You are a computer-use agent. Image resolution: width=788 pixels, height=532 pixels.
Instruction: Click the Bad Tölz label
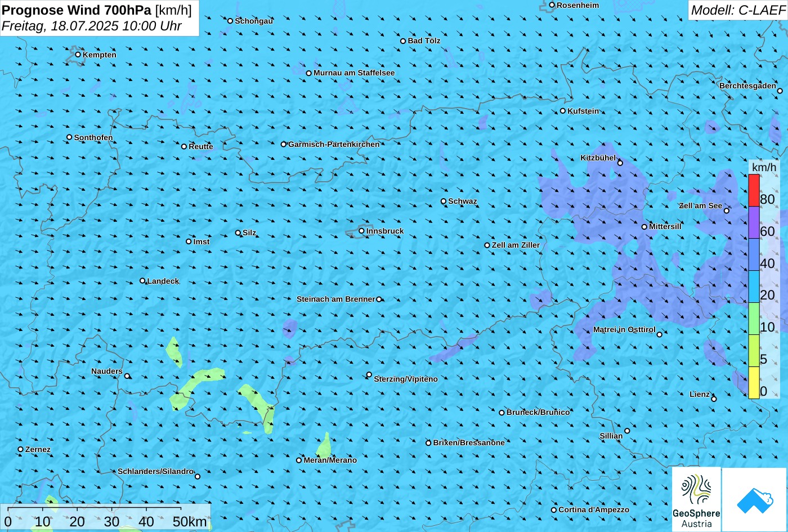coord(424,41)
